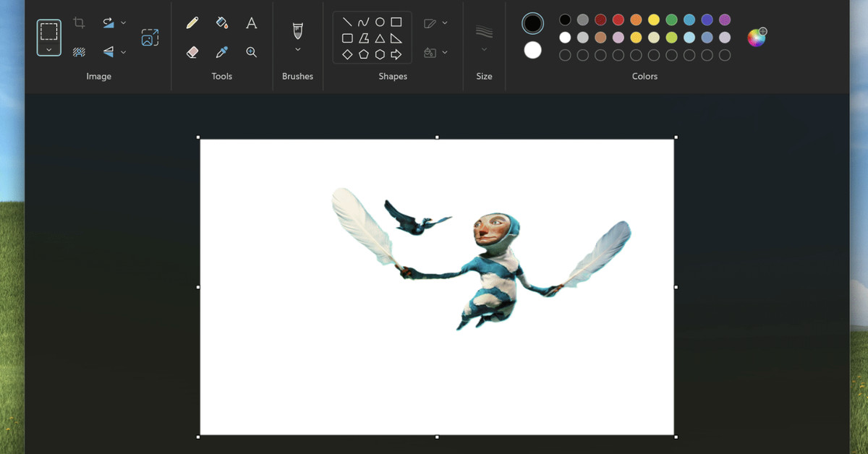Activate the Magnifier tool
The width and height of the screenshot is (868, 454).
coord(251,51)
